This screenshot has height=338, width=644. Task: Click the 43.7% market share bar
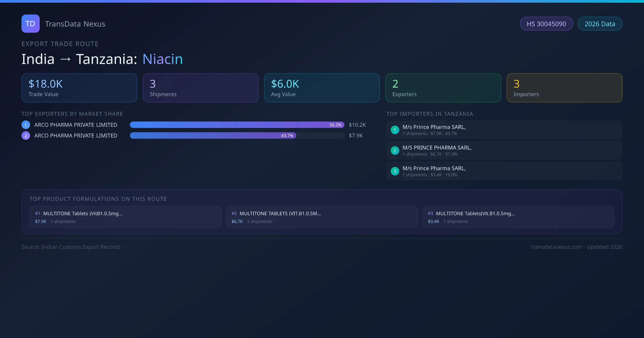point(213,135)
